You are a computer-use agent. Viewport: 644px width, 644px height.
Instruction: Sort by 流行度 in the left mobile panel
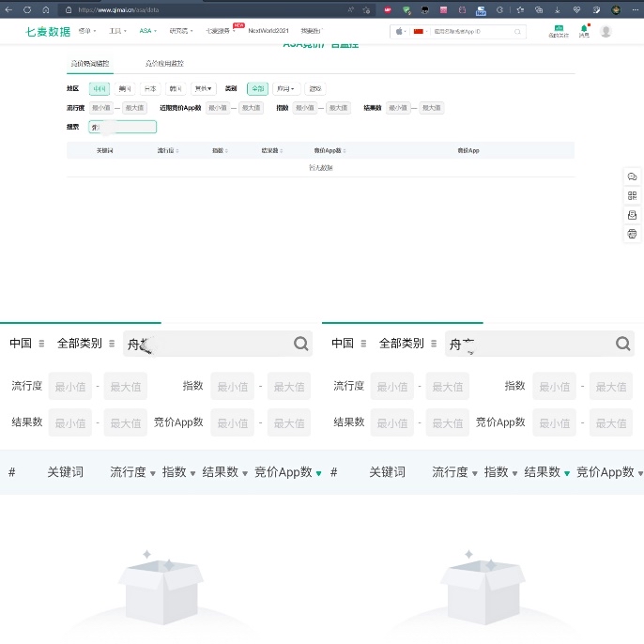click(132, 472)
